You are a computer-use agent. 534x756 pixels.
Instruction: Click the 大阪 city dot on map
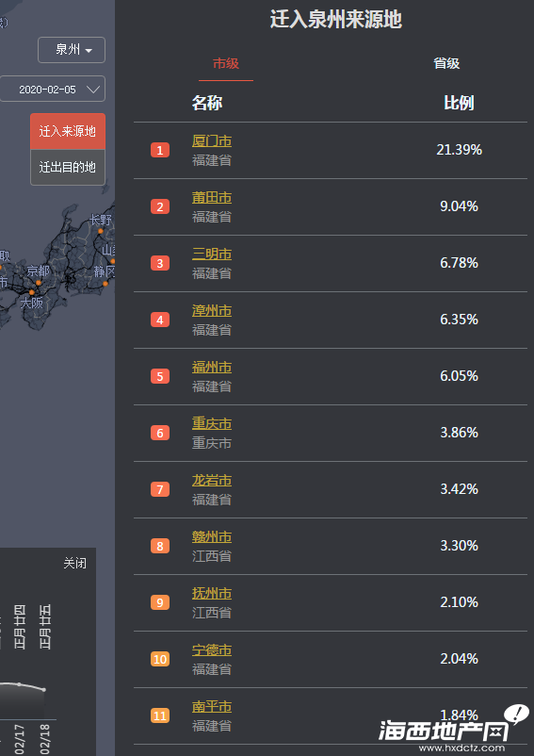[x=32, y=292]
